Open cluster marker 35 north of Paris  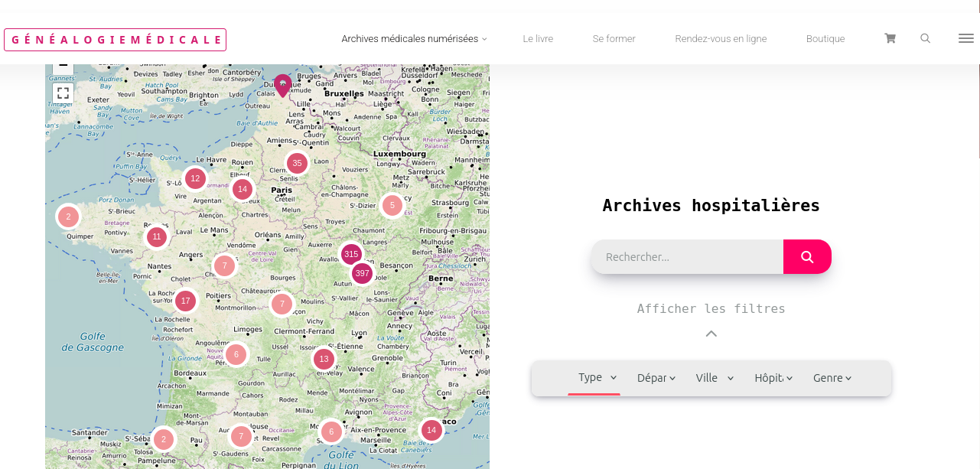pyautogui.click(x=297, y=163)
